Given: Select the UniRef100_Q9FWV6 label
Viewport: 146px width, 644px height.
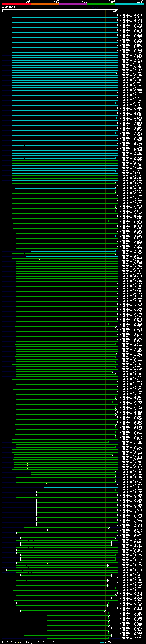Looking at the screenshot, I should (131, 389).
